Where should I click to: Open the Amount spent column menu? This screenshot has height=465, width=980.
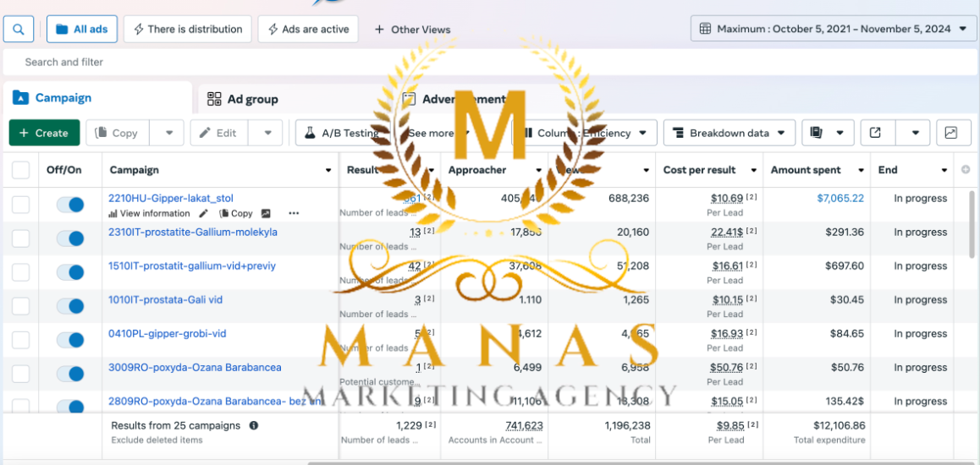click(862, 171)
